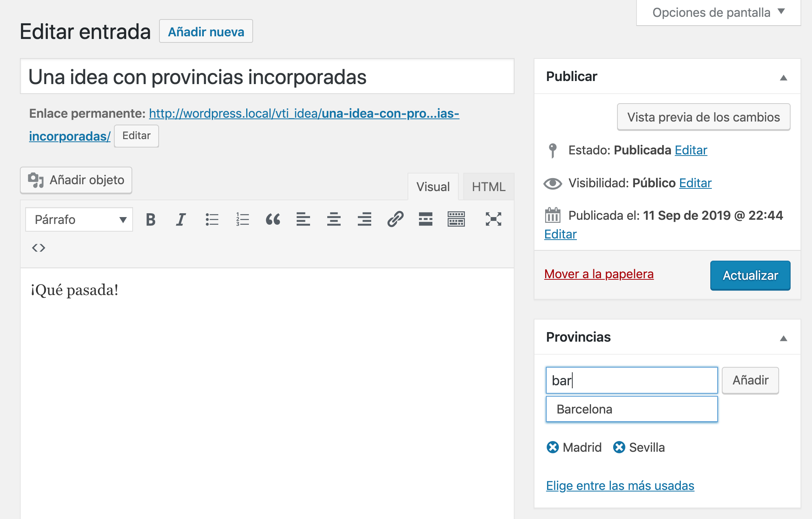Viewport: 812px width, 519px height.
Task: Toggle italic formatting in the editor
Action: (x=181, y=220)
